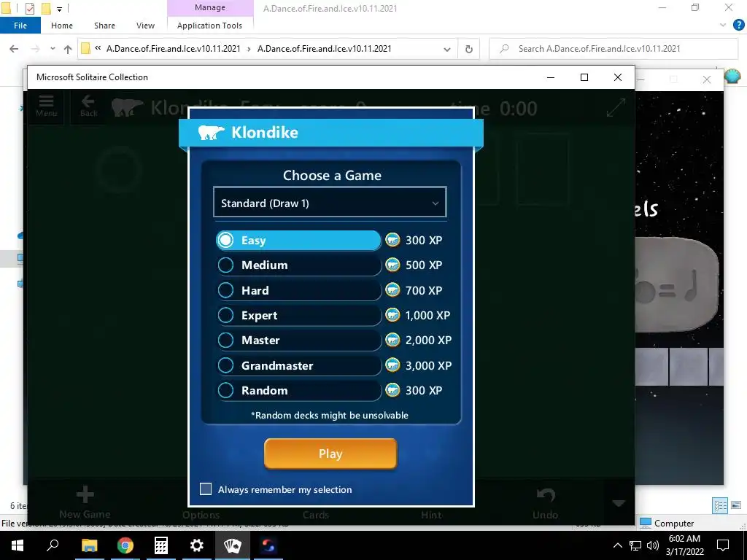Click the XP coin icon next to 500 XP
Image resolution: width=747 pixels, height=560 pixels.
(x=392, y=265)
